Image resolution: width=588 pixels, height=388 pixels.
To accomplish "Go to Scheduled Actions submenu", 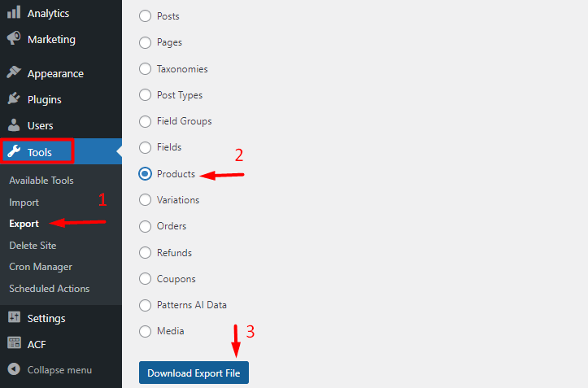I will click(49, 289).
